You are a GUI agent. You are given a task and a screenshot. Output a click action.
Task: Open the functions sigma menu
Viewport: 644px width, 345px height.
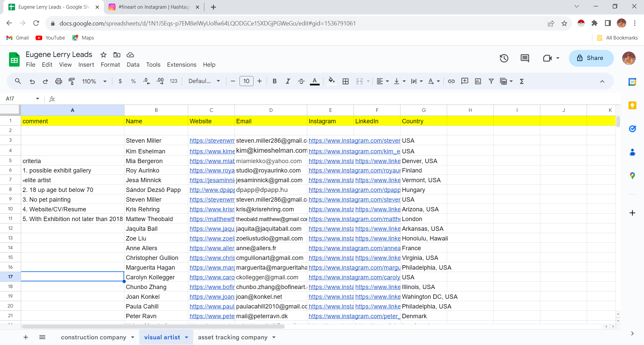tap(522, 81)
